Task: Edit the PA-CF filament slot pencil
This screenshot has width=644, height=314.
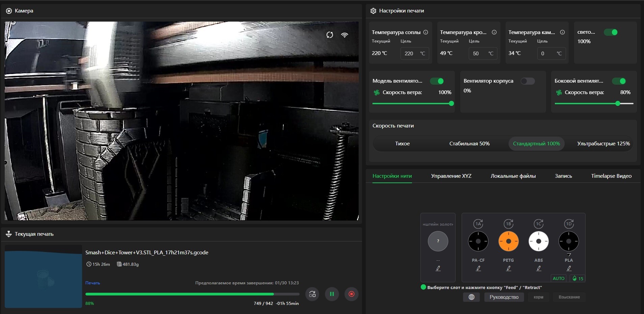Action: coord(478,268)
